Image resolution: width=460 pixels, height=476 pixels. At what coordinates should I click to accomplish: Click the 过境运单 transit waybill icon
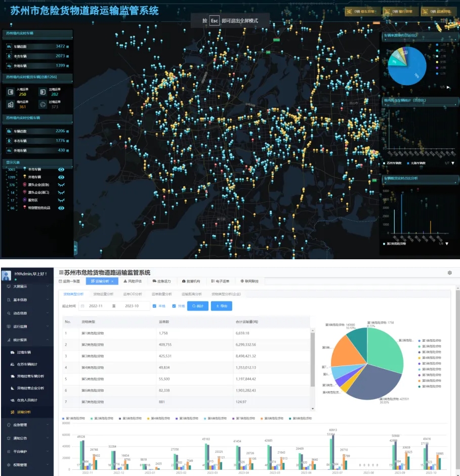(x=43, y=104)
